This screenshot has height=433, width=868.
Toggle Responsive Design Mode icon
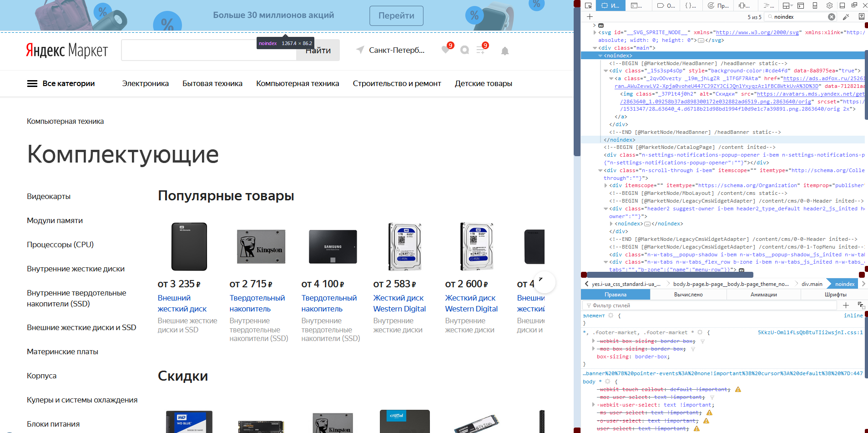815,5
